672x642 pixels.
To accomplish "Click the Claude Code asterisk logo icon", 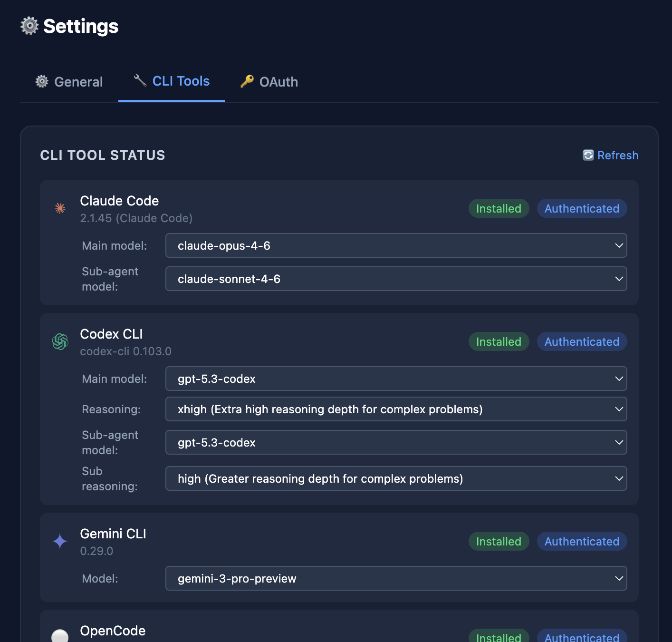I will pos(60,208).
